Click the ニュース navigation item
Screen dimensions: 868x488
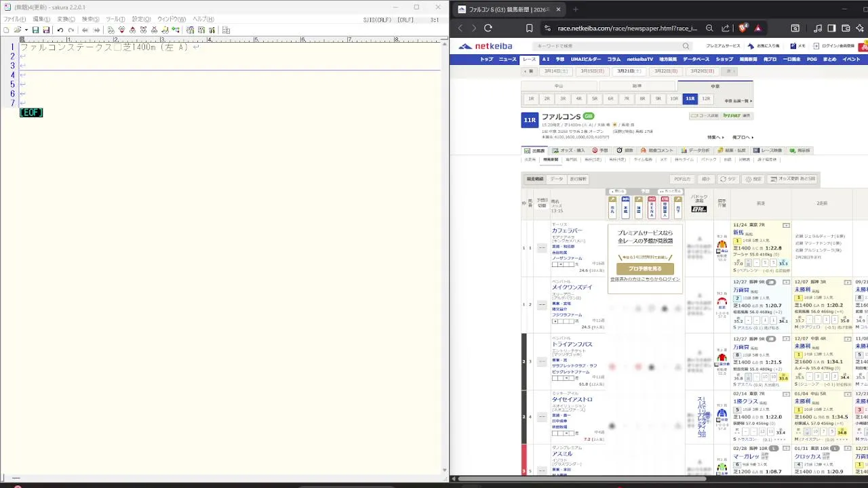click(x=507, y=60)
